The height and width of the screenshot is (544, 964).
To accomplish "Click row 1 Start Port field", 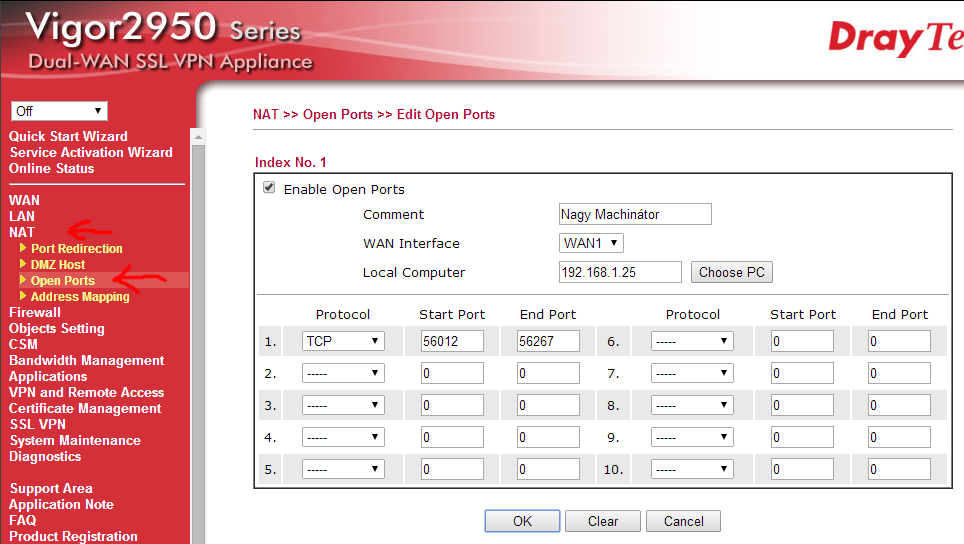I will [452, 341].
